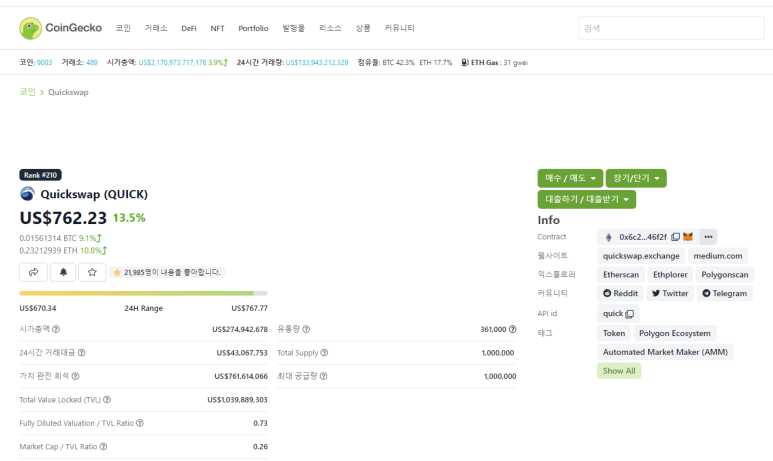Open the 리소스 navigation menu
773x461 pixels.
(330, 28)
